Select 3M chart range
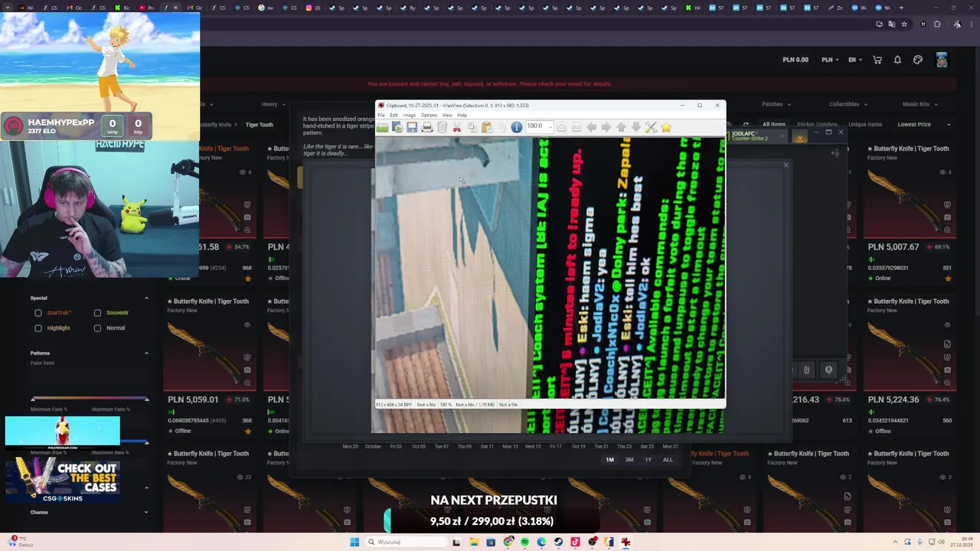980x551 pixels. (629, 460)
